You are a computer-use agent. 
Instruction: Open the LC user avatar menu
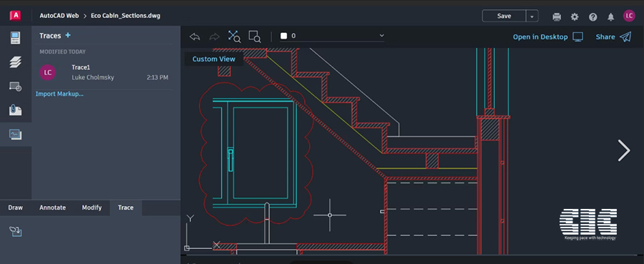click(629, 16)
